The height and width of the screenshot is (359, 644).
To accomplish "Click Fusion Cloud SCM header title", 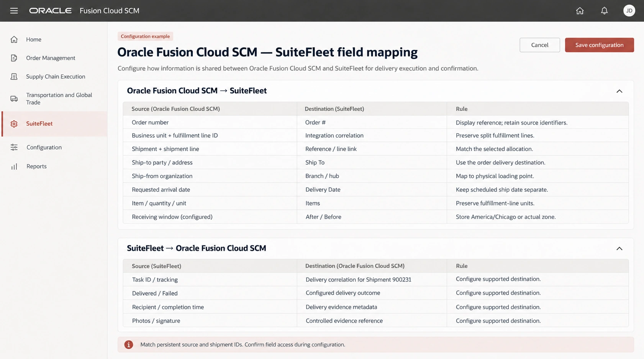I will pyautogui.click(x=109, y=11).
